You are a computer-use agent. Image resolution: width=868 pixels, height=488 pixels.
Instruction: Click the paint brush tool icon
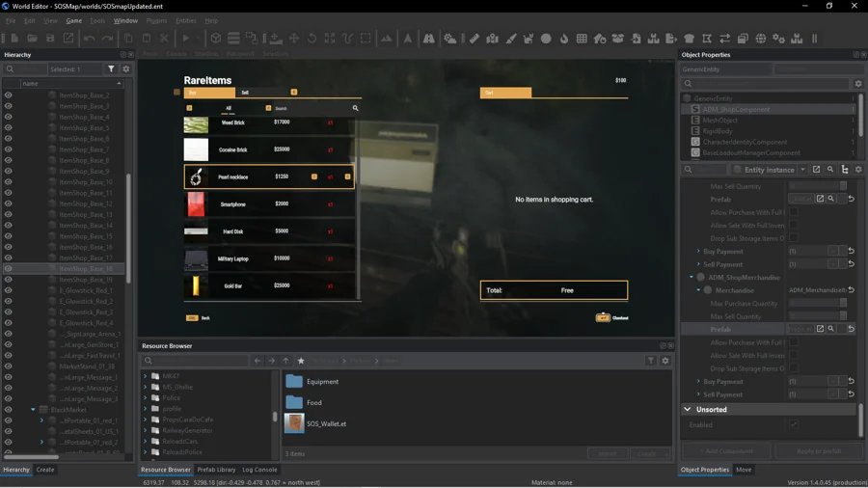point(510,39)
